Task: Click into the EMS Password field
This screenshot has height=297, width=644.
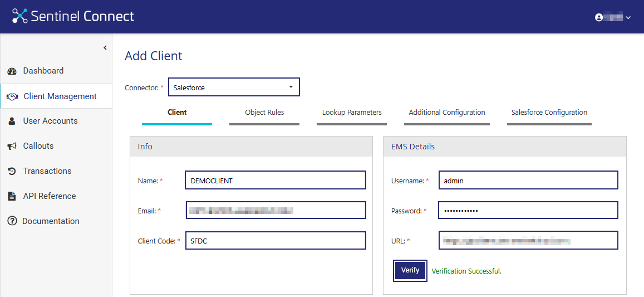Action: (x=528, y=211)
